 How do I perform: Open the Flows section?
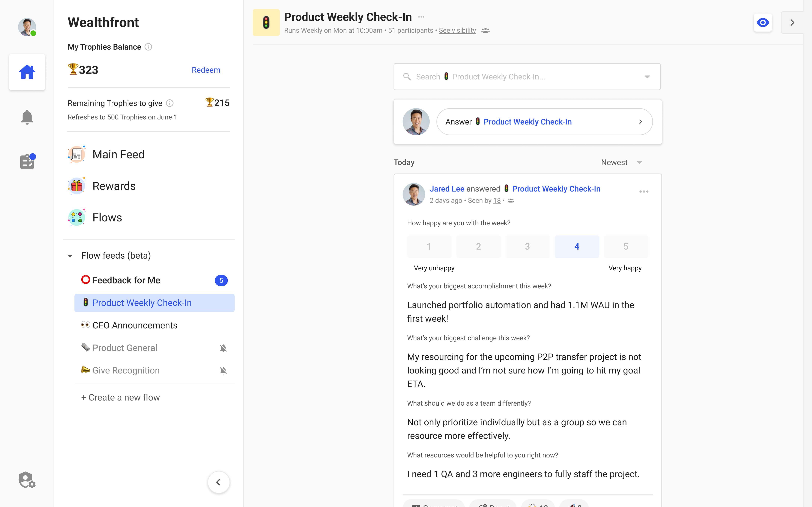click(x=107, y=217)
